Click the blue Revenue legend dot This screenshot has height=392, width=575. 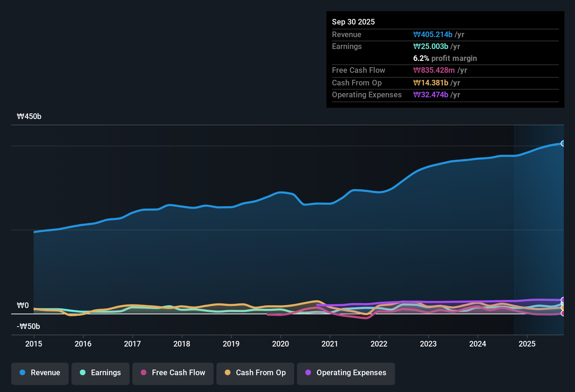click(22, 373)
